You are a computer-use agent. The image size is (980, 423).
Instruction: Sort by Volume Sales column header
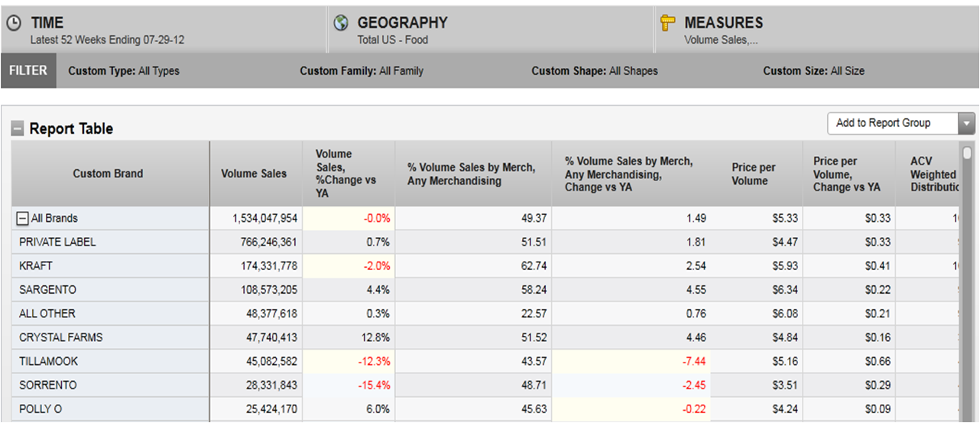254,174
